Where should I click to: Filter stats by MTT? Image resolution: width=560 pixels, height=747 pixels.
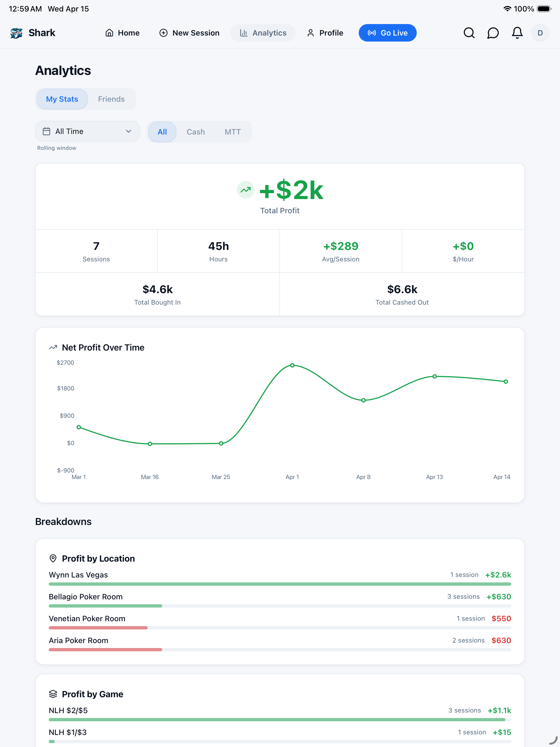[233, 132]
